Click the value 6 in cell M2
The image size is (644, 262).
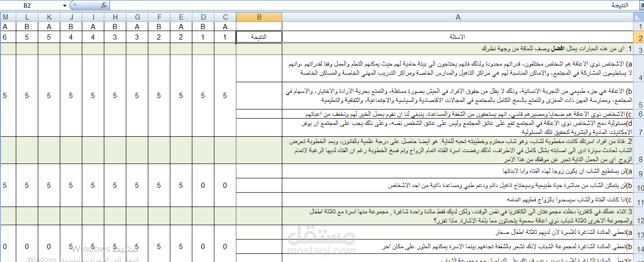tap(5, 37)
